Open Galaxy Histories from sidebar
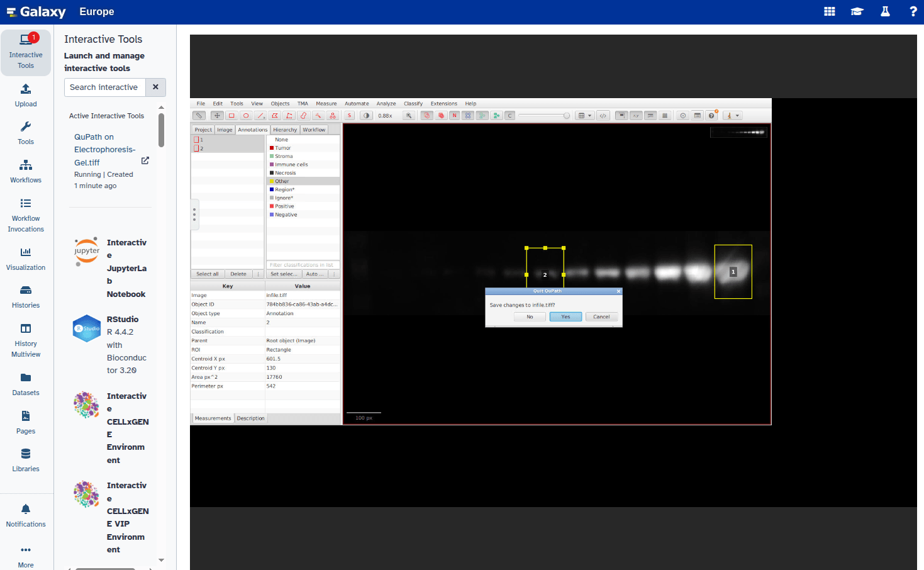924x570 pixels. coord(26,296)
